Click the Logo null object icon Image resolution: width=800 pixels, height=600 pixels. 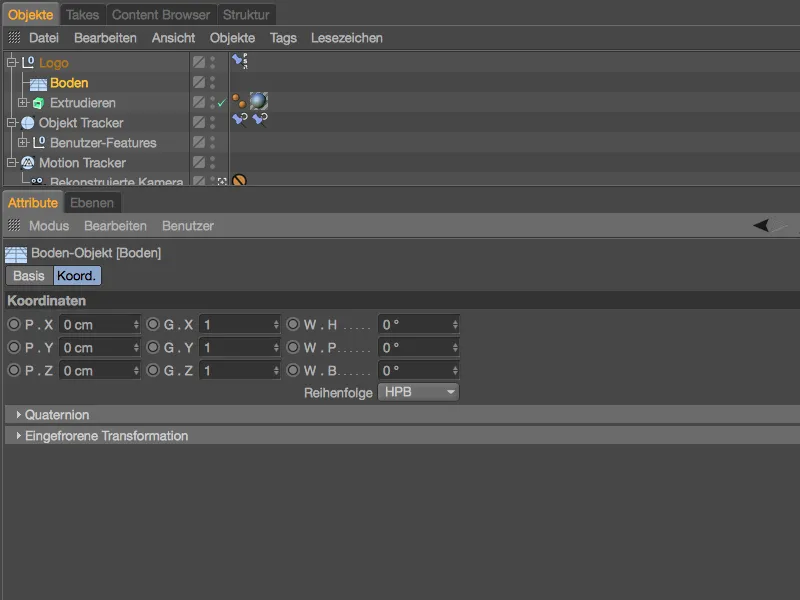click(28, 62)
